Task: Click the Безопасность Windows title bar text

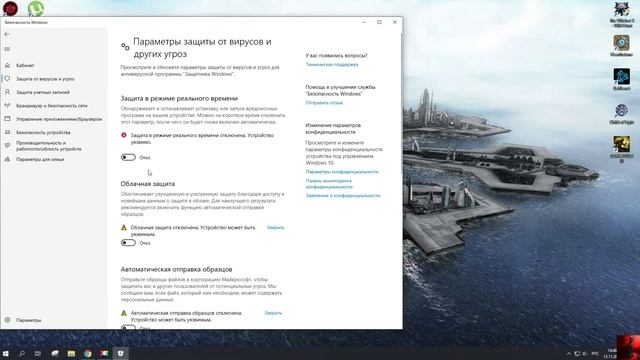Action: (x=26, y=22)
